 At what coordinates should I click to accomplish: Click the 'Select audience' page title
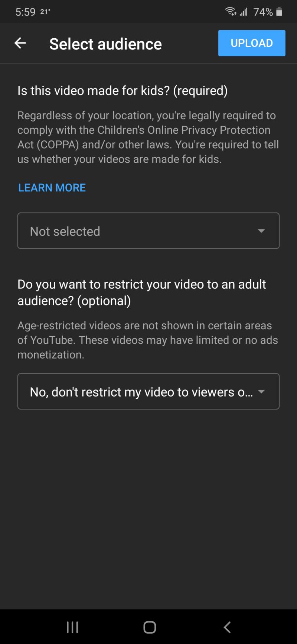tap(105, 44)
